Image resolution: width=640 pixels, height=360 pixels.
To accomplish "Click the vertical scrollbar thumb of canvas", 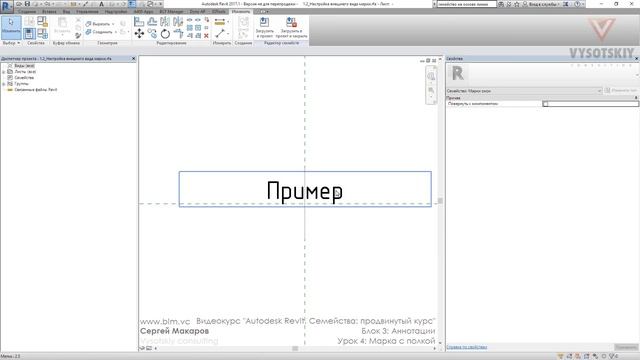I will tap(440, 200).
